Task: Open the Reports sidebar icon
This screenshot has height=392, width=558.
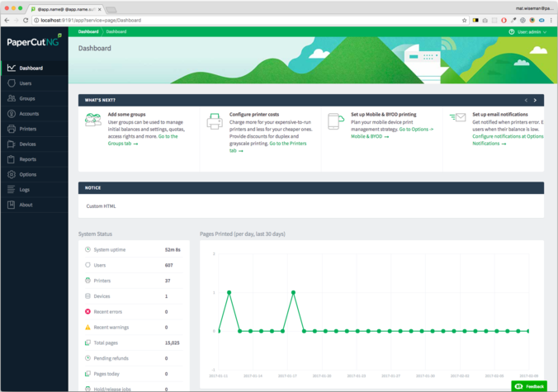Action: coord(11,159)
